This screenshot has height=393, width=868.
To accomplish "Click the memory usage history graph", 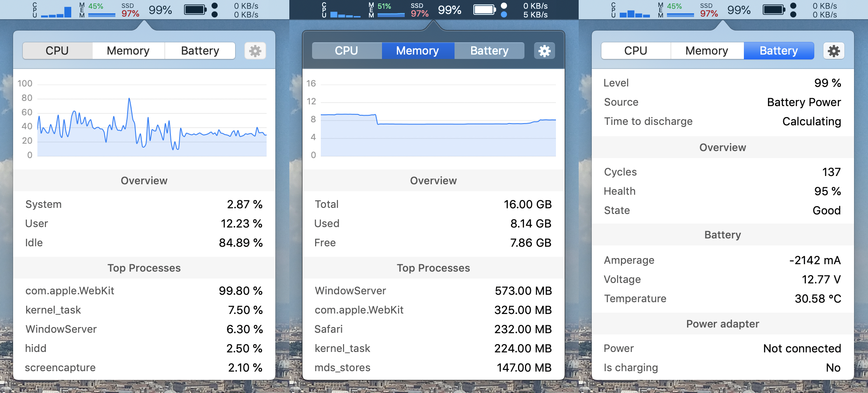I will [437, 131].
